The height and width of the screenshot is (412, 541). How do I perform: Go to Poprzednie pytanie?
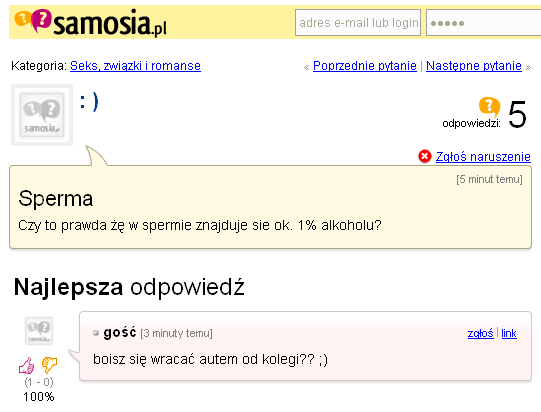pyautogui.click(x=365, y=66)
